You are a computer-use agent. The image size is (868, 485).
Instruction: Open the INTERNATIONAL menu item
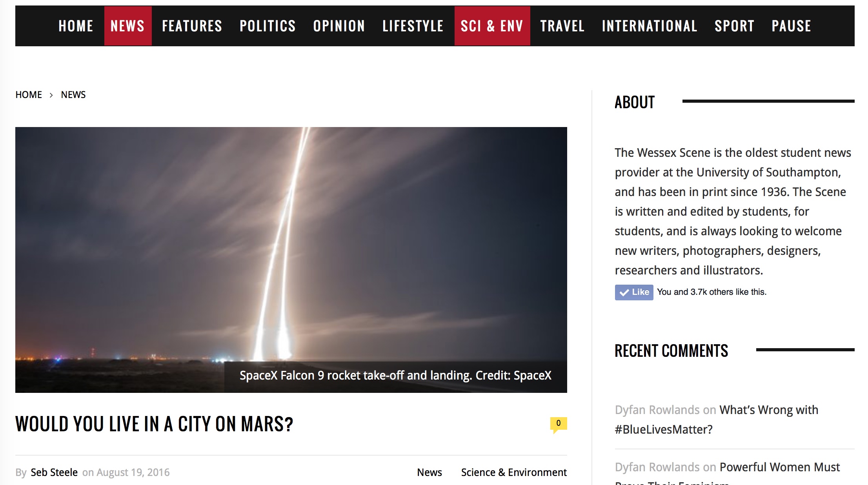(650, 26)
